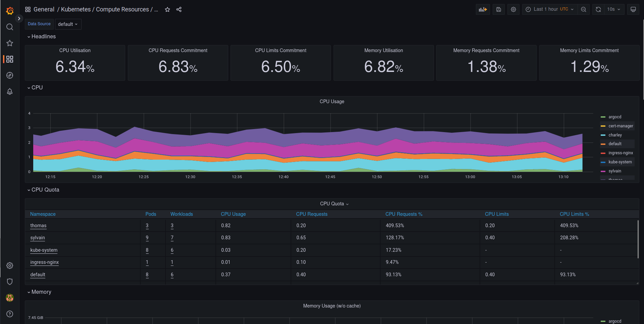
Task: Click the CPU Quota table scrollbar
Action: (x=638, y=239)
